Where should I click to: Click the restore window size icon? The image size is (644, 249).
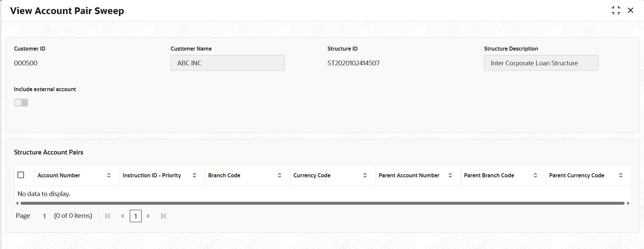point(616,10)
